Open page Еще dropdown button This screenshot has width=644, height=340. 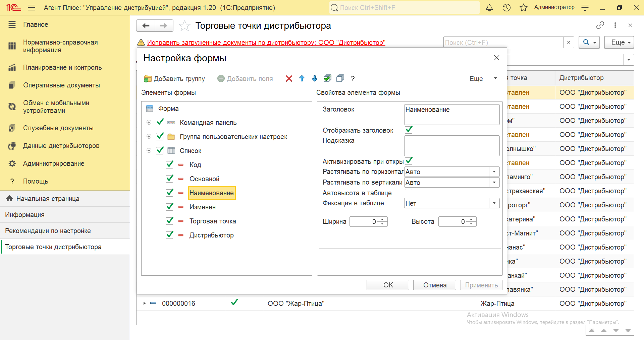(x=619, y=43)
